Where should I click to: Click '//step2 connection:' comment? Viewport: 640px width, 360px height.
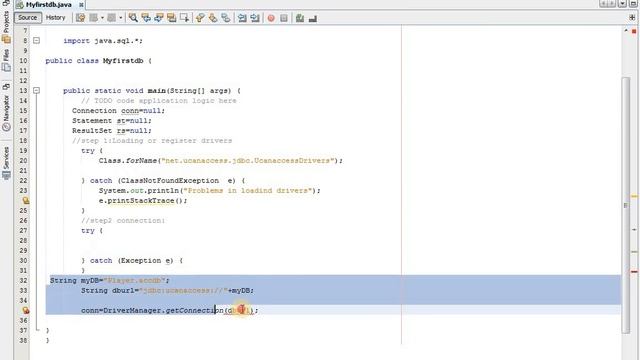[x=123, y=221]
